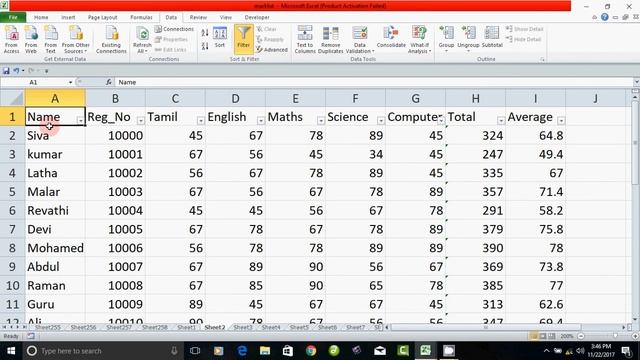Open Data Validation tool
640x360 pixels.
click(x=360, y=39)
